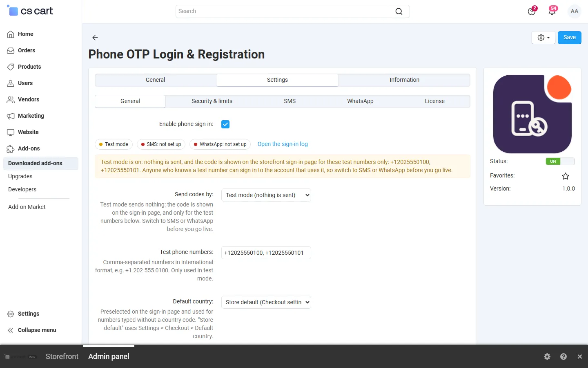Click the Products tag icon
Screen dimensions: 588x368
tap(11, 67)
